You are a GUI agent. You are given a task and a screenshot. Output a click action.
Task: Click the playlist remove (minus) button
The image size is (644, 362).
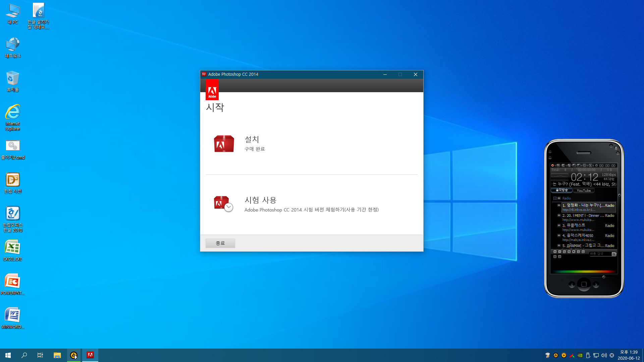[x=559, y=251]
